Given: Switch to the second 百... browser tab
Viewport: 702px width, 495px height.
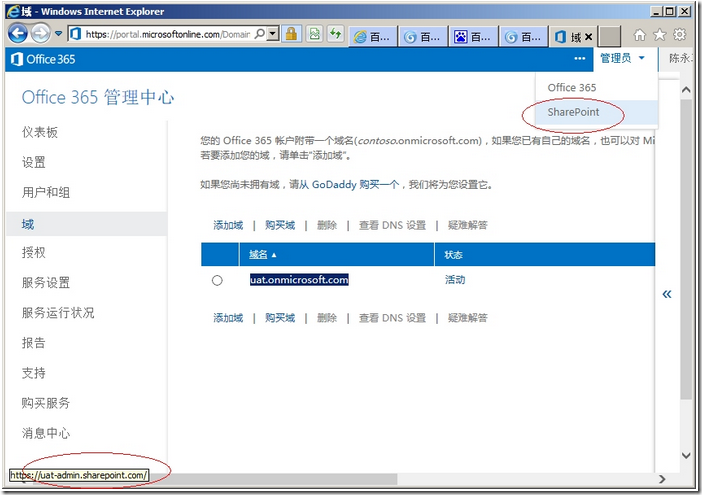Looking at the screenshot, I should pos(424,37).
